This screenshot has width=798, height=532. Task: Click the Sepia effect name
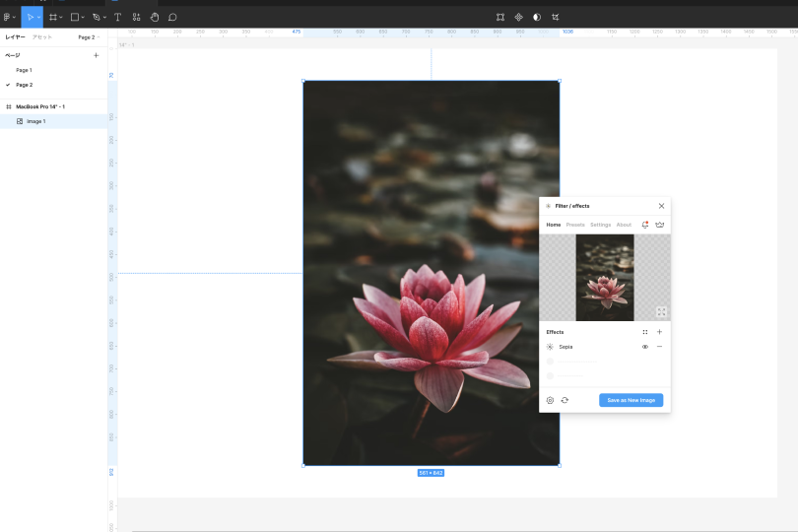(565, 347)
